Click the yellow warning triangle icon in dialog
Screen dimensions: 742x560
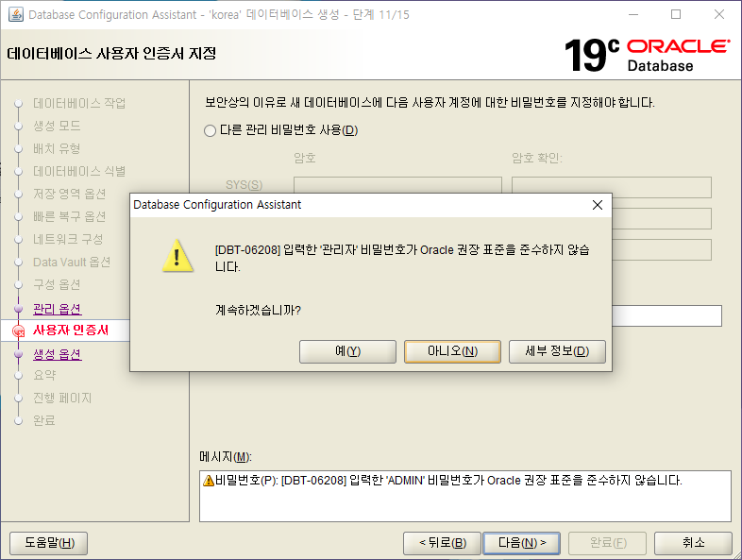click(x=177, y=256)
